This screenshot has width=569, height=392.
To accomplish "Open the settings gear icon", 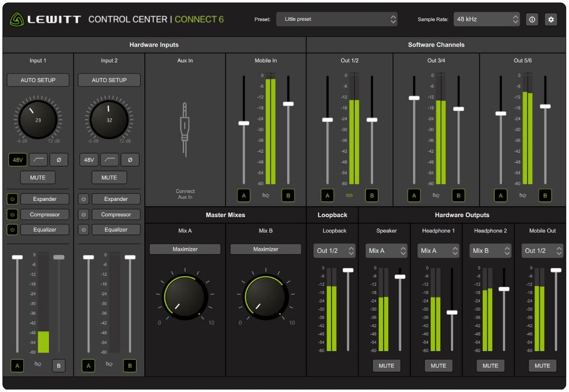I will coord(551,19).
